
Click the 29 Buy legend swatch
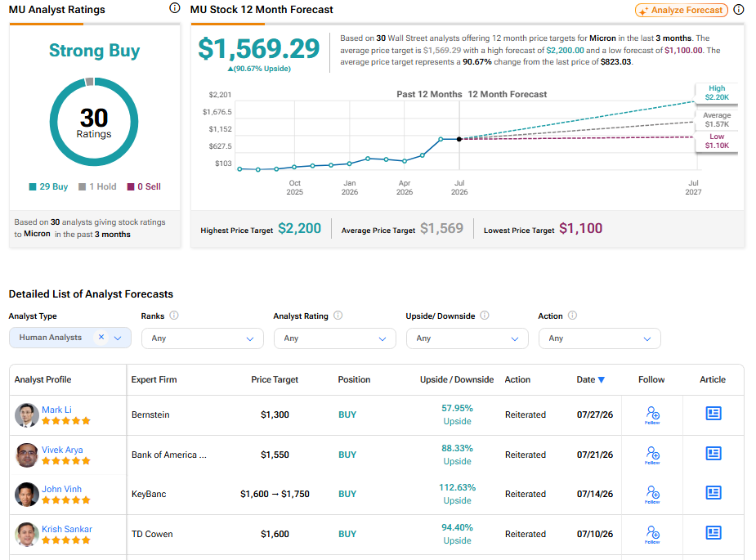click(33, 186)
